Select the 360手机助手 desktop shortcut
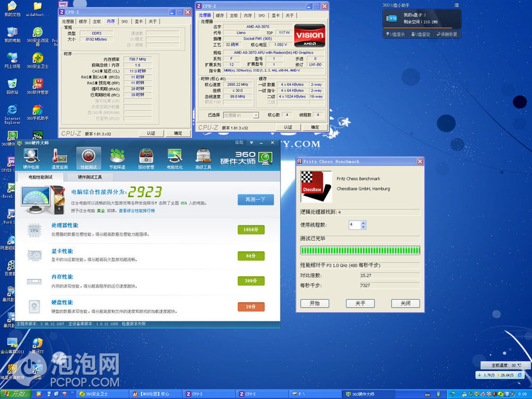The width and height of the screenshot is (532, 399). pyautogui.click(x=38, y=112)
